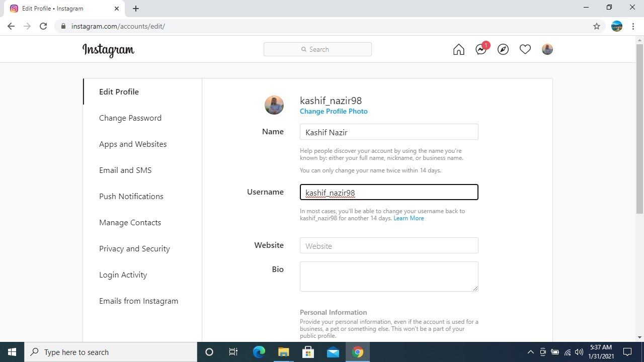Viewport: 644px width, 362px height.
Task: Open Mail app from taskbar
Action: pyautogui.click(x=333, y=352)
